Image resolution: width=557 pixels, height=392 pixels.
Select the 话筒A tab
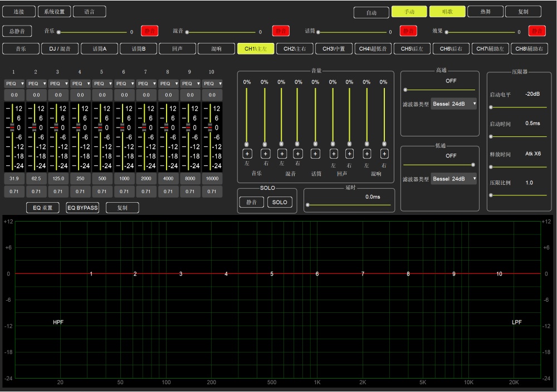[x=99, y=49]
